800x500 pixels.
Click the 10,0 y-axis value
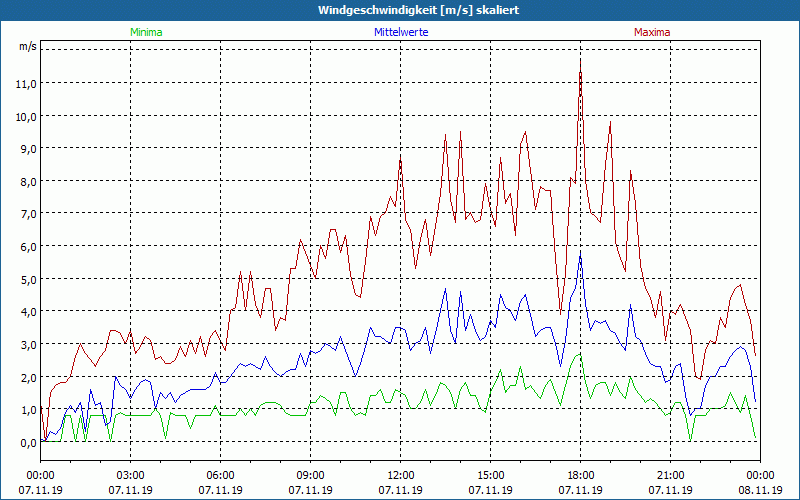pos(27,116)
